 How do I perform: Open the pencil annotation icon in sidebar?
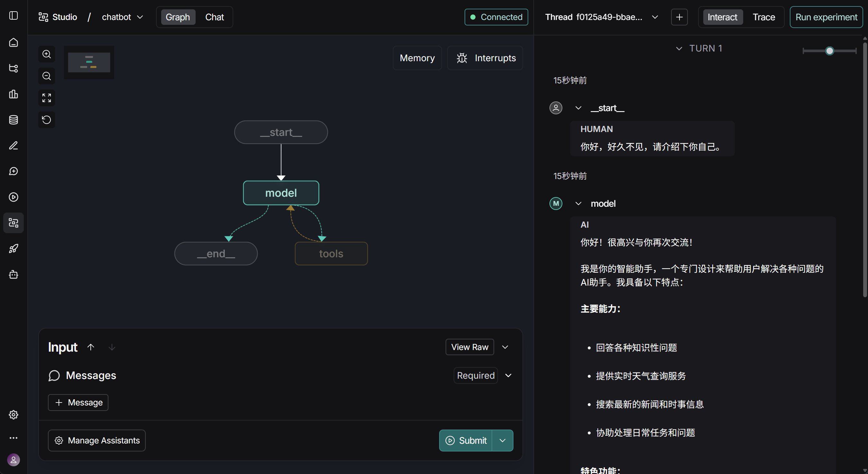(x=14, y=146)
